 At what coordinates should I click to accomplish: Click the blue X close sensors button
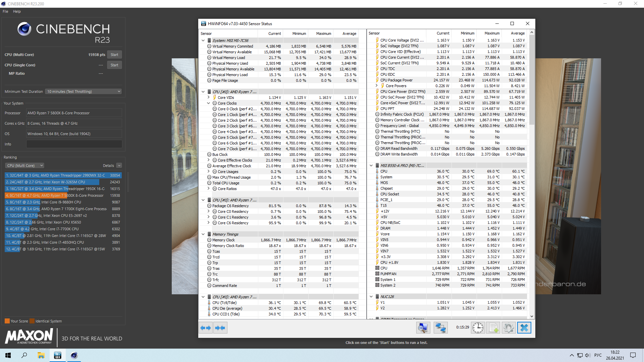pyautogui.click(x=524, y=328)
